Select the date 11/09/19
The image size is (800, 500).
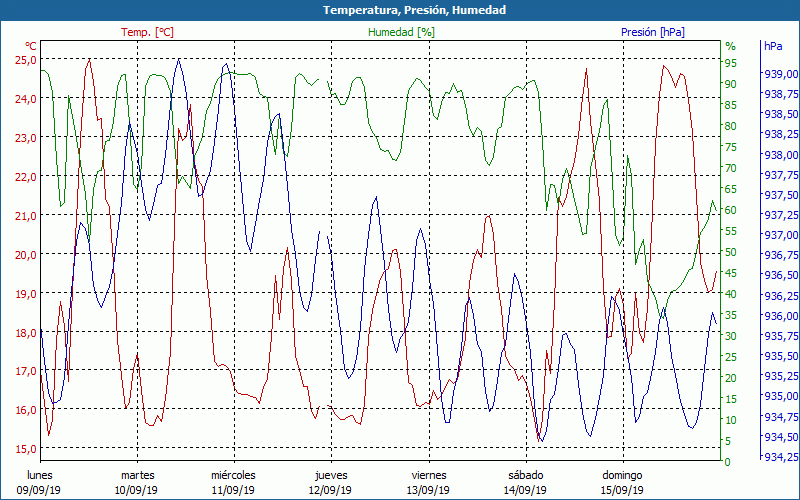[233, 490]
